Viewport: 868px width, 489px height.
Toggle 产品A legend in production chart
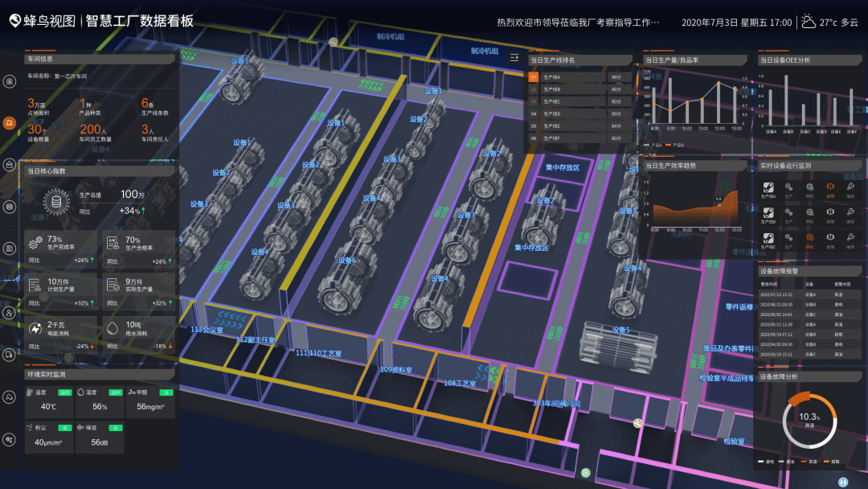point(655,145)
